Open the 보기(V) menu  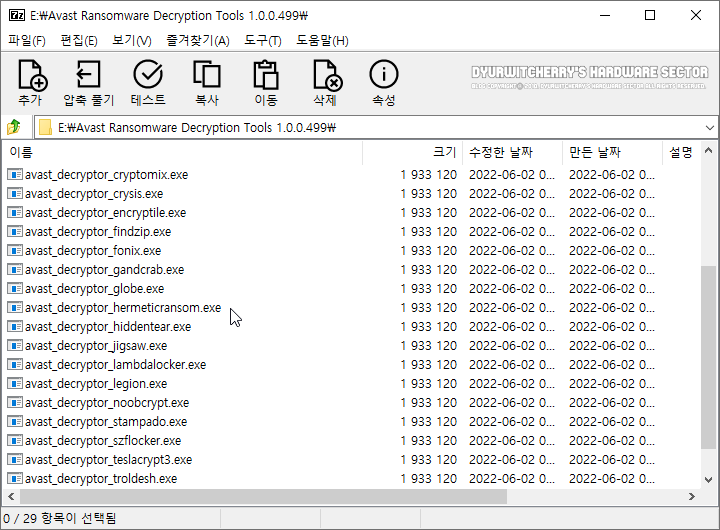point(132,40)
